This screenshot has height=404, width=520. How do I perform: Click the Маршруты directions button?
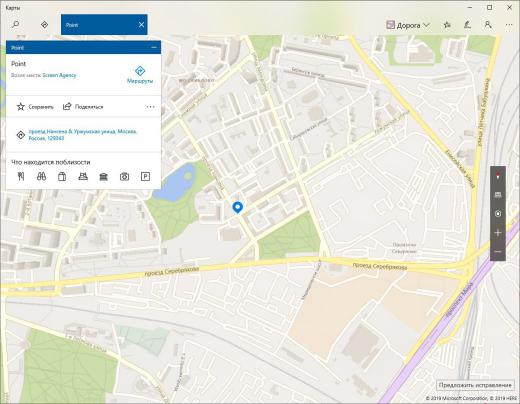point(140,75)
